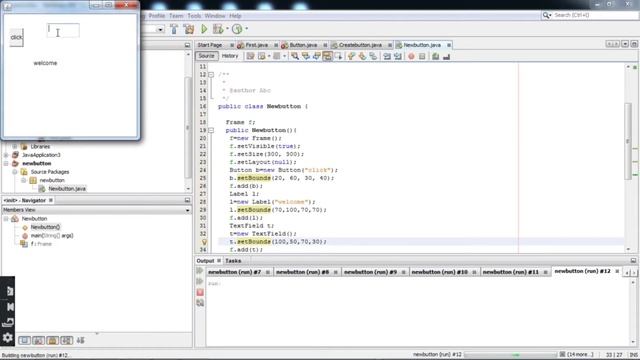Select the newbutton (run) #10 output tab

pyautogui.click(x=439, y=272)
